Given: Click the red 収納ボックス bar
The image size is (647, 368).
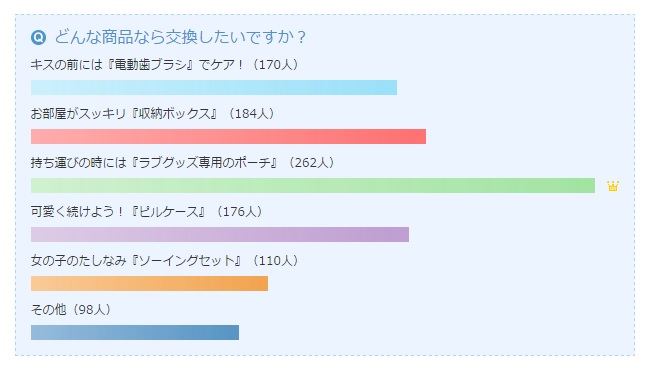Looking at the screenshot, I should [228, 137].
